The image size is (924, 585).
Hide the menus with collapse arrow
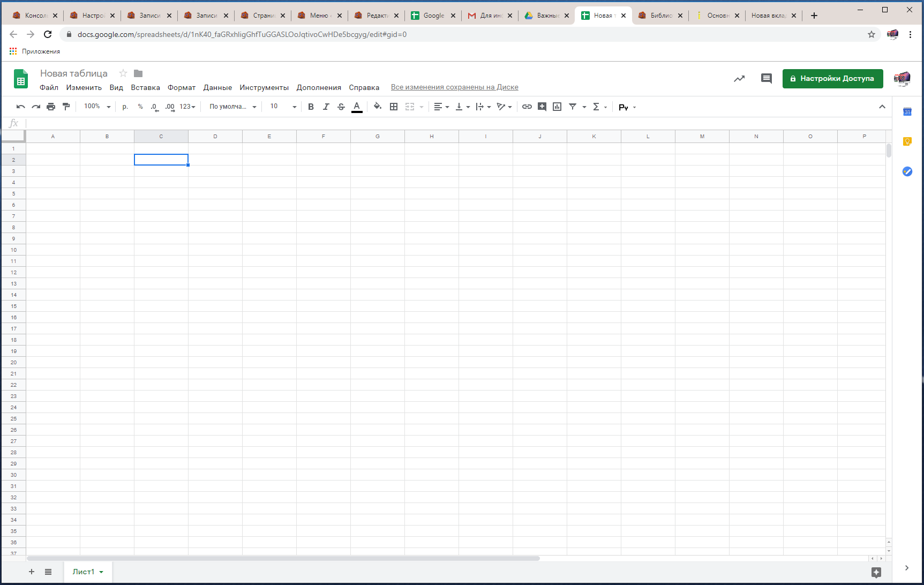click(x=882, y=107)
